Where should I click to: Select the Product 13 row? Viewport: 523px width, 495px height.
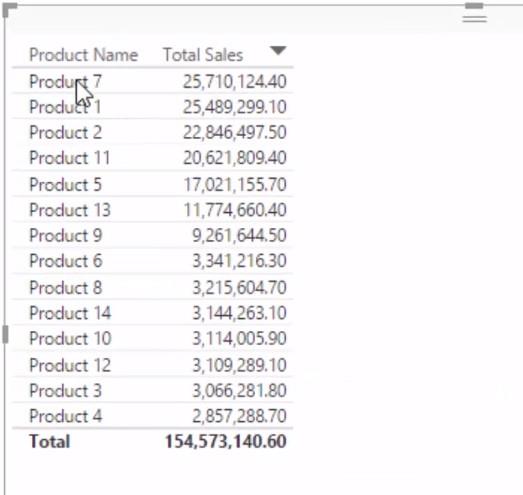pyautogui.click(x=152, y=210)
